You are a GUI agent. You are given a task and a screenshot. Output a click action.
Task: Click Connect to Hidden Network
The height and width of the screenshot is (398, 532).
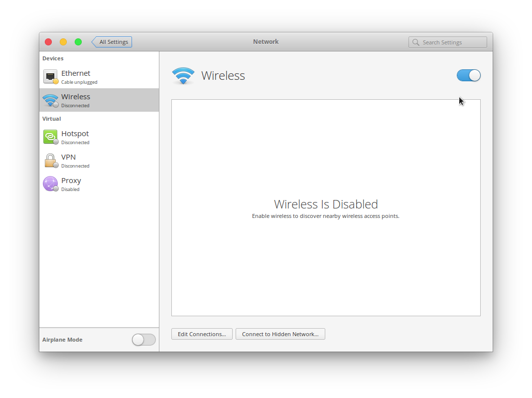click(x=280, y=334)
